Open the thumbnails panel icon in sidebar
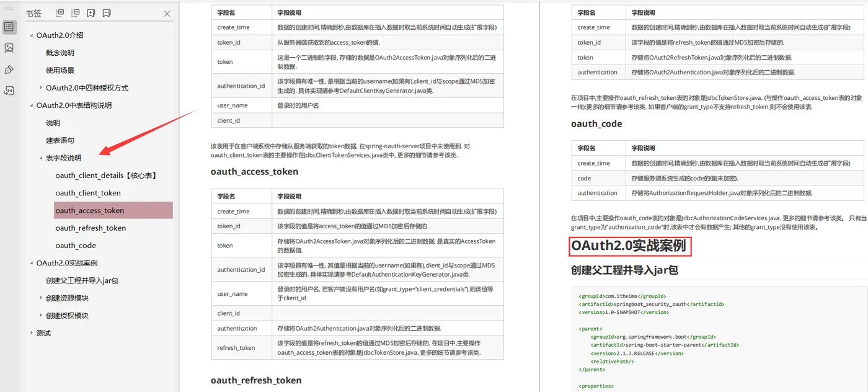868x392 pixels. click(9, 48)
